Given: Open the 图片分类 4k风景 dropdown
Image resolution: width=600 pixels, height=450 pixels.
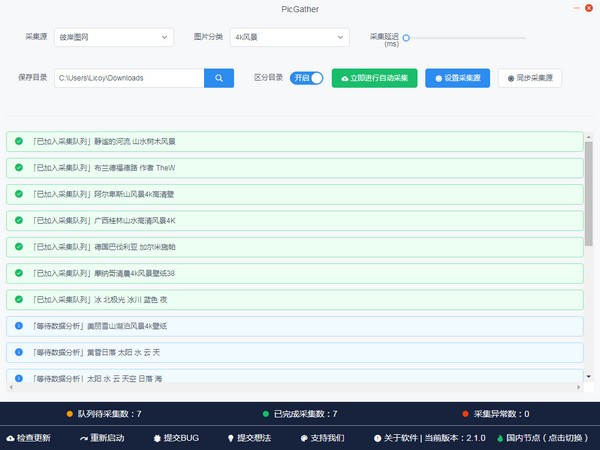Looking at the screenshot, I should click(x=290, y=37).
